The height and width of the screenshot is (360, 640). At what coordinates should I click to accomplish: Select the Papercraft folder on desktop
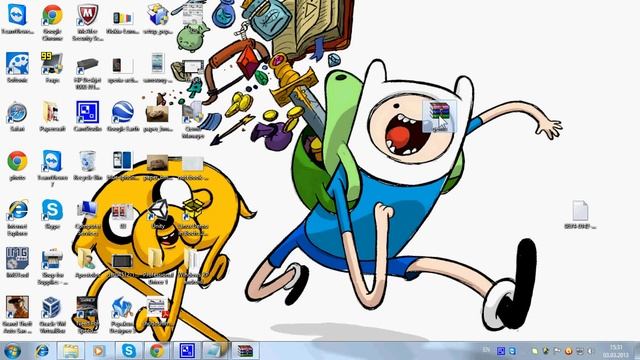[52, 112]
